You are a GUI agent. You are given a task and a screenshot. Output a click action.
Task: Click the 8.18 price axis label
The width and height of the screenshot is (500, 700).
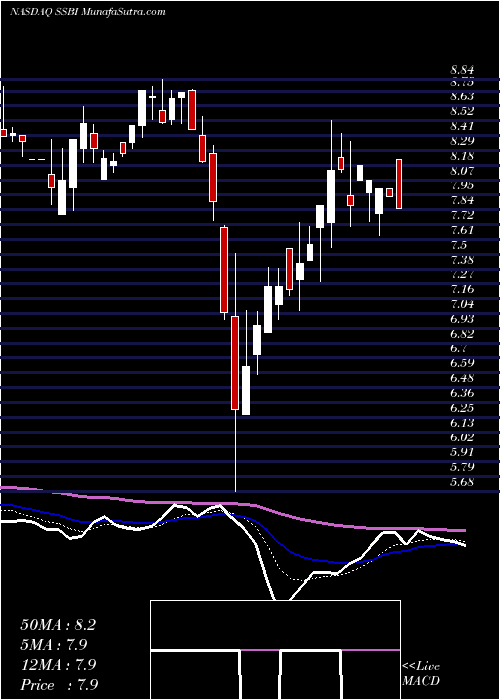tap(462, 156)
